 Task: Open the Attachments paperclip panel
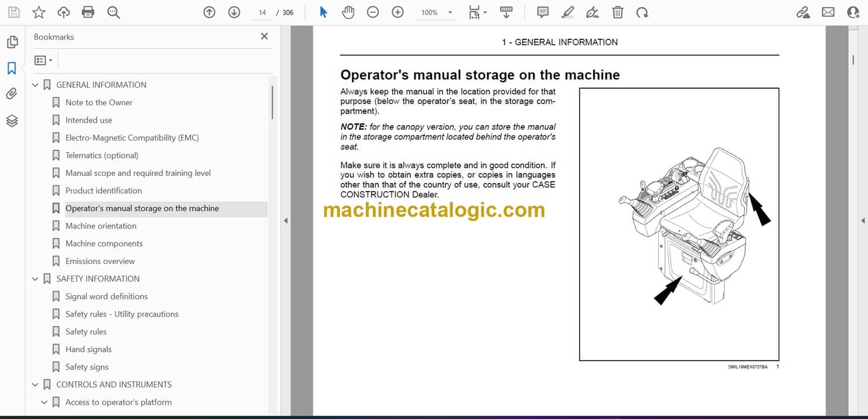pos(12,94)
